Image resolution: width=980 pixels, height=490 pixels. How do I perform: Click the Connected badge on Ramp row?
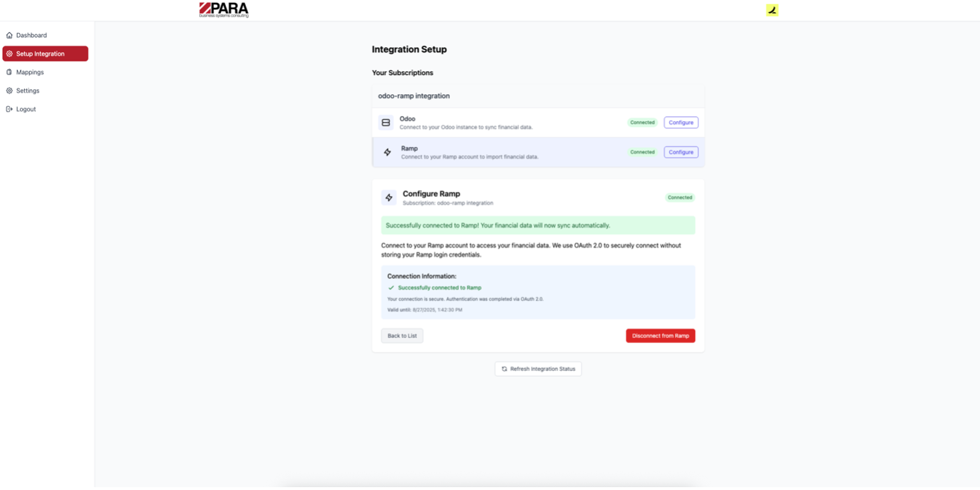click(x=642, y=152)
